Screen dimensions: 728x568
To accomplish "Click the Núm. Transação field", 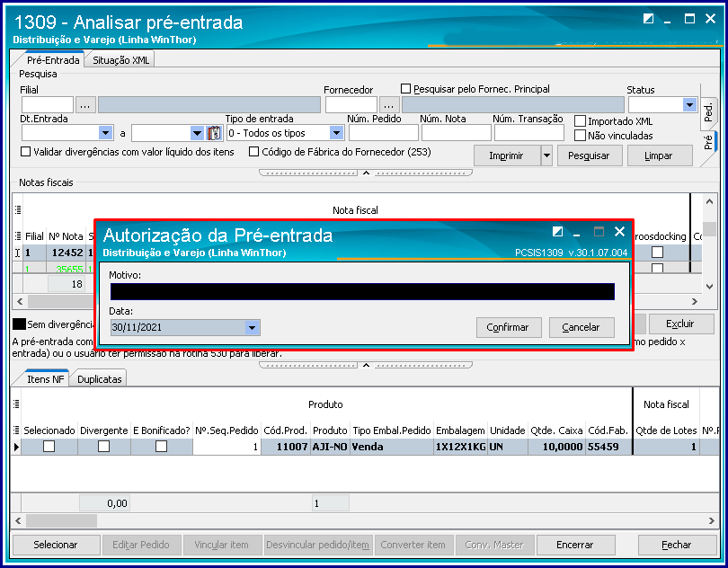I will coord(528,133).
